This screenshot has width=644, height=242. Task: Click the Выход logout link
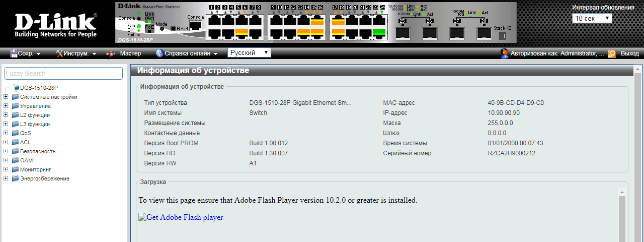tap(630, 53)
